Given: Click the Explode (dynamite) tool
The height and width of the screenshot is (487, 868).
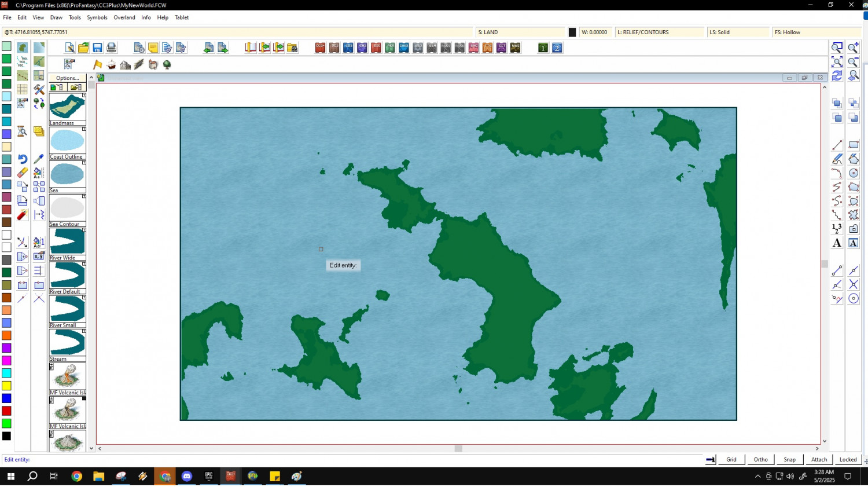Looking at the screenshot, I should 22,215.
